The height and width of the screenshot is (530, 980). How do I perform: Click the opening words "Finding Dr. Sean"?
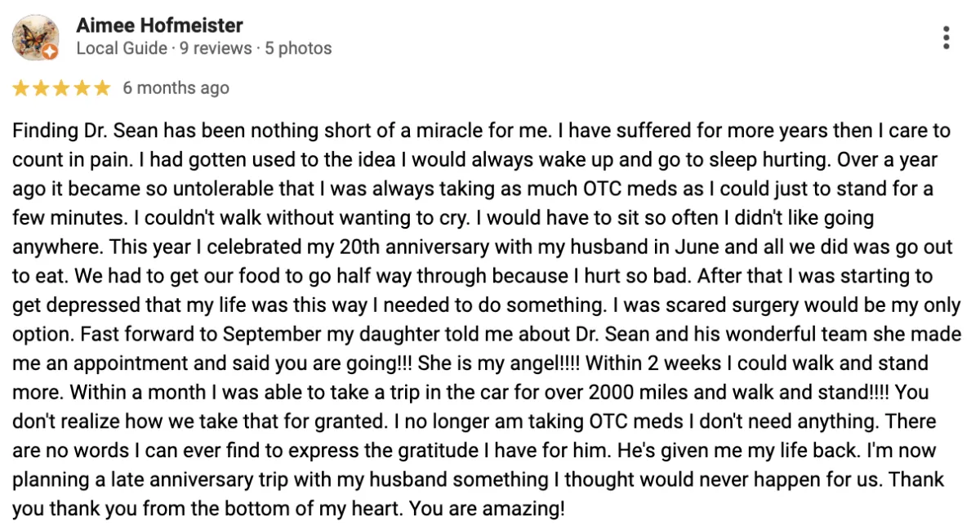(73, 131)
